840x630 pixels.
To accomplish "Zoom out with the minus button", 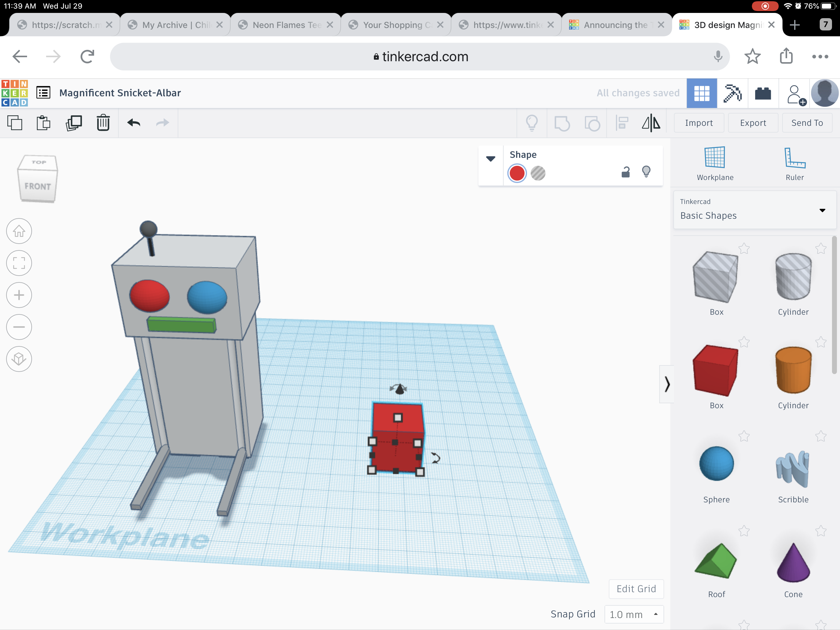I will [x=19, y=327].
